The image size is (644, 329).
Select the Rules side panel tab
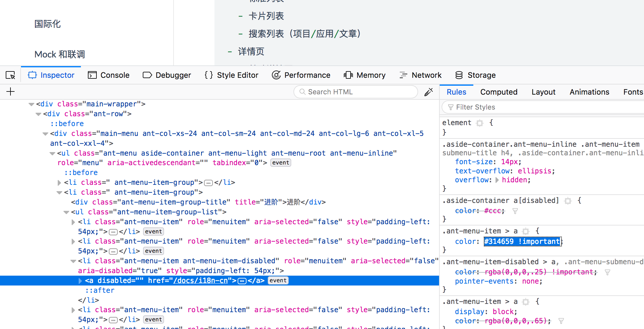456,92
